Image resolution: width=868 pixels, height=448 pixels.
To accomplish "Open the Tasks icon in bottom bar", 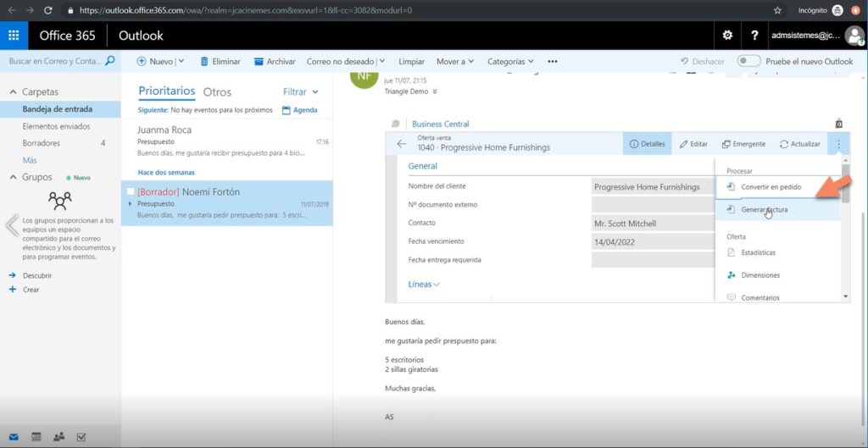I will coord(81,437).
